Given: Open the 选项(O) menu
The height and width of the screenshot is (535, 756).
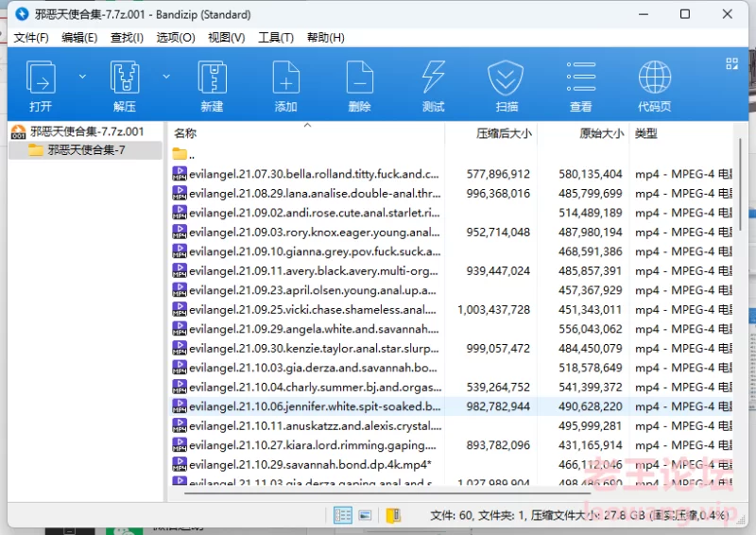Looking at the screenshot, I should 176,38.
